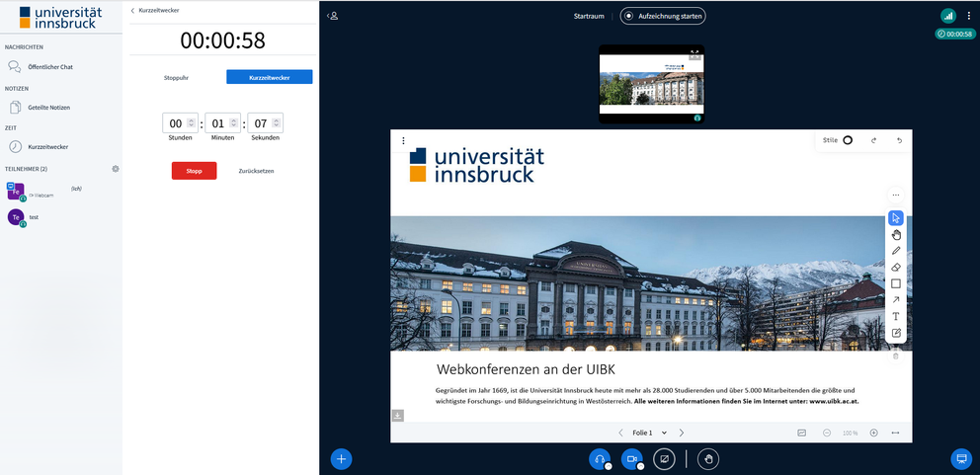Stop the timer with Stopp button
The image size is (980, 475).
(x=195, y=171)
